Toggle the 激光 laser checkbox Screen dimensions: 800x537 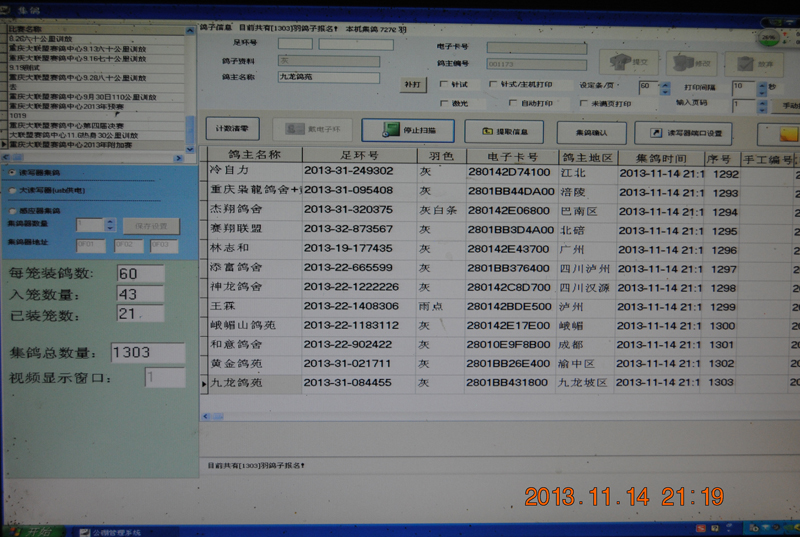click(x=444, y=103)
